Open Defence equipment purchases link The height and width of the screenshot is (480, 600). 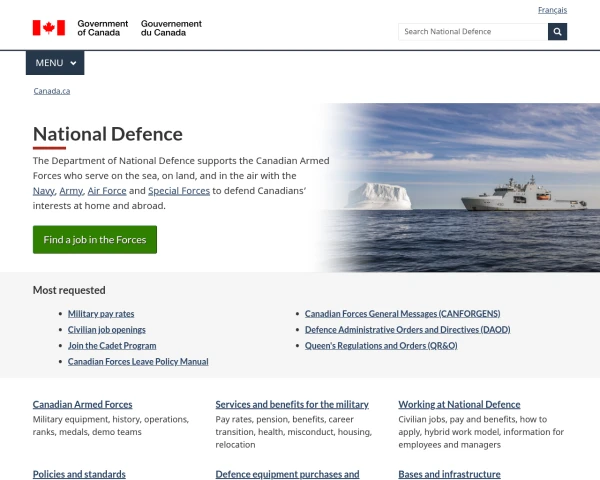[287, 474]
